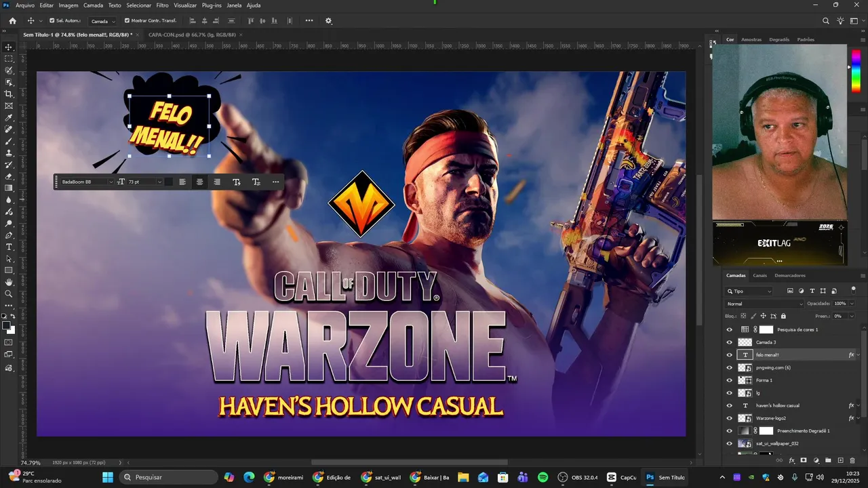
Task: Select the Rectangular Marquee tool
Action: pos(9,59)
